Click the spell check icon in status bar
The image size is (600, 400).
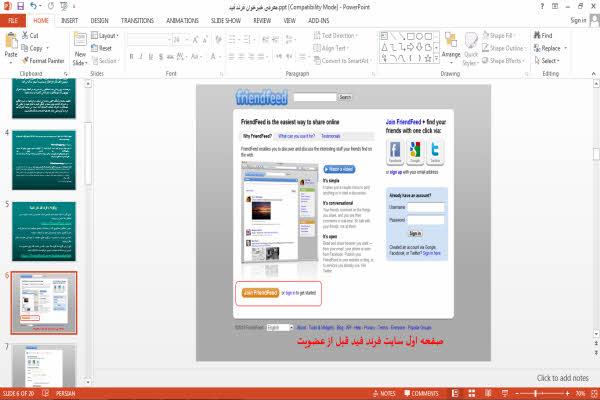(45, 393)
